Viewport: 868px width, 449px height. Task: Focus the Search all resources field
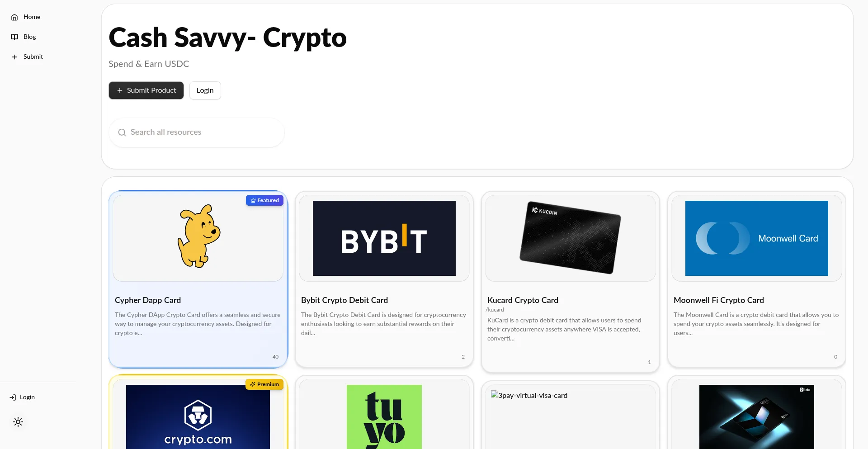pos(197,132)
